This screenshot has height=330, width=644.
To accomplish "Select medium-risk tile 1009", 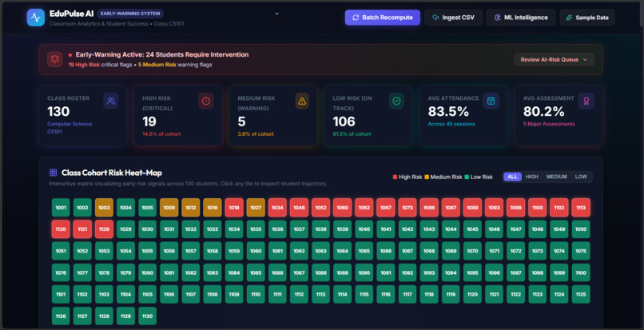I will point(169,208).
